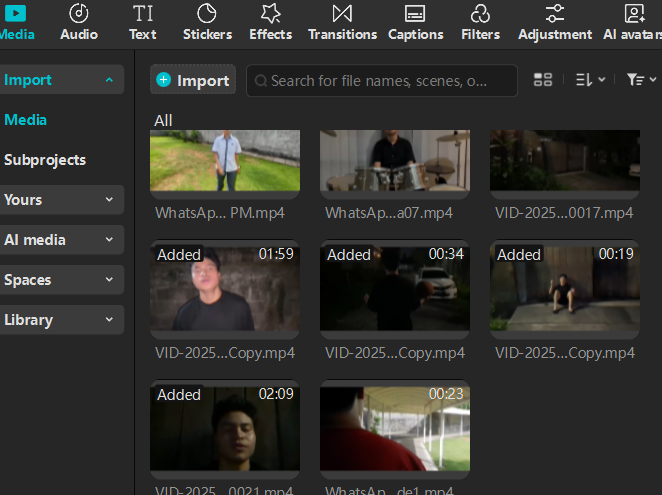Screen dimensions: 662x495
Task: Open the Transitions panel
Action: pos(342,22)
